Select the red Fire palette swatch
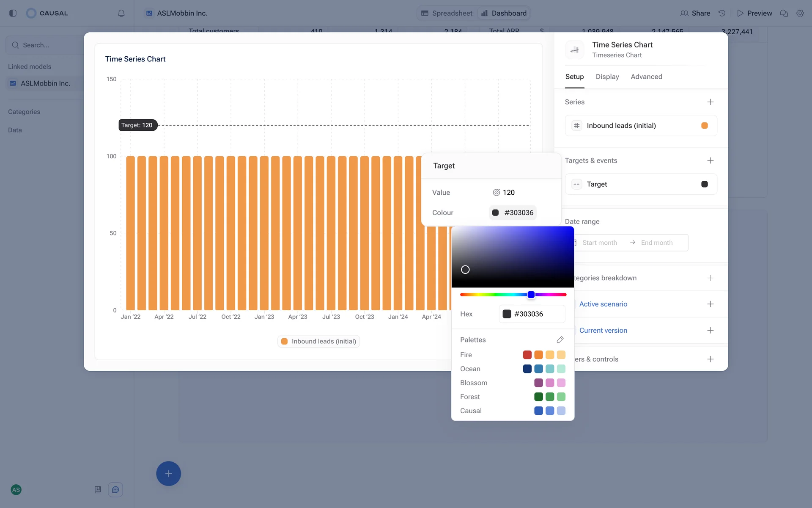Viewport: 812px width, 508px height. 527,355
